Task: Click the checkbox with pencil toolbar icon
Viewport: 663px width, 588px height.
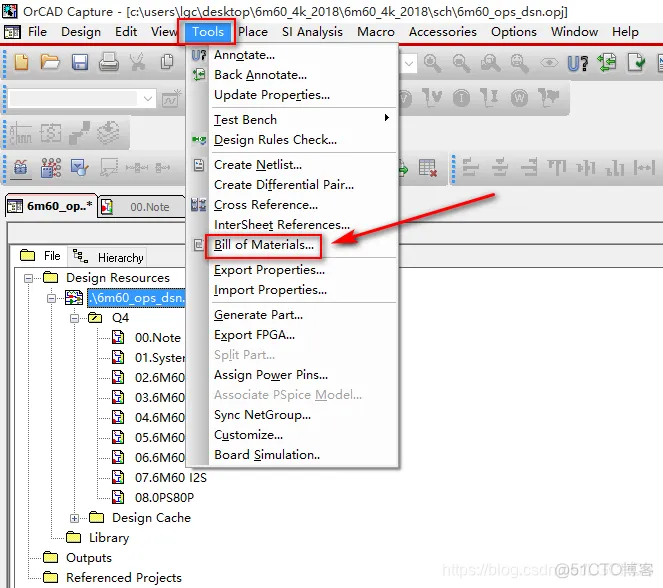Action: tap(79, 168)
